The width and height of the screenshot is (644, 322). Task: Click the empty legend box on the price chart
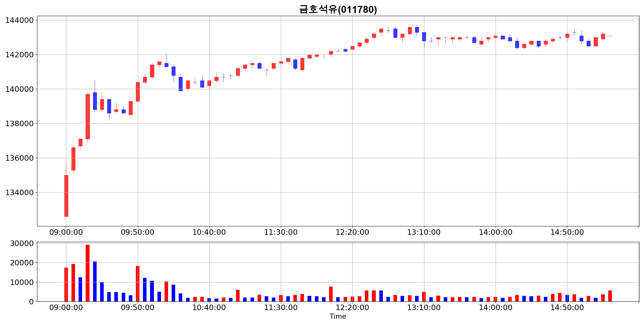[635, 20]
